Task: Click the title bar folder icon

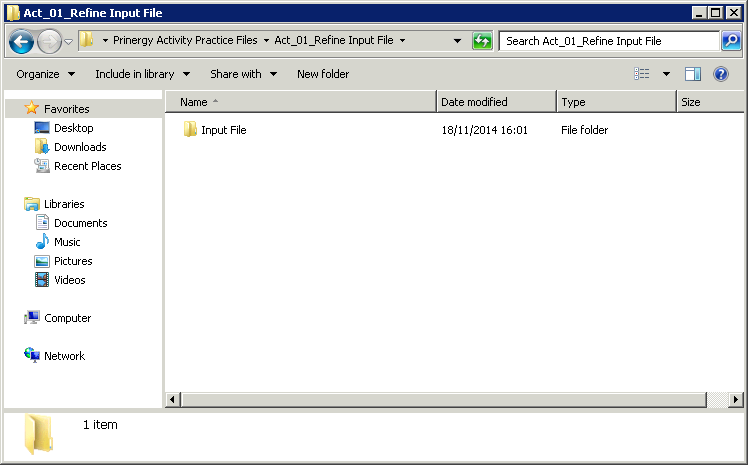Action: (x=13, y=13)
